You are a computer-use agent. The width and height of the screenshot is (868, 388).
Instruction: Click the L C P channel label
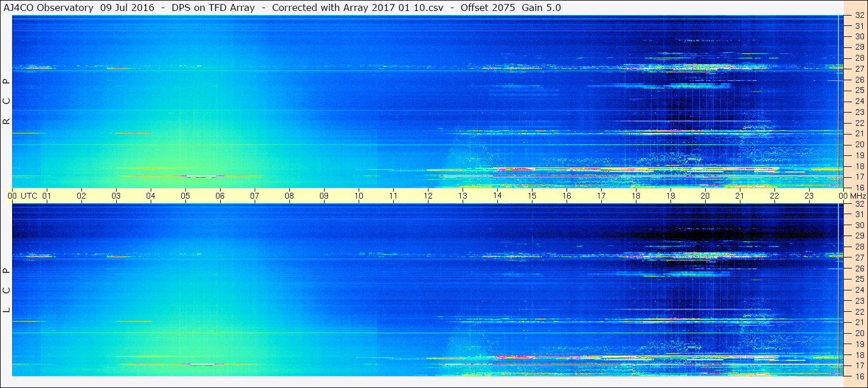click(x=6, y=290)
